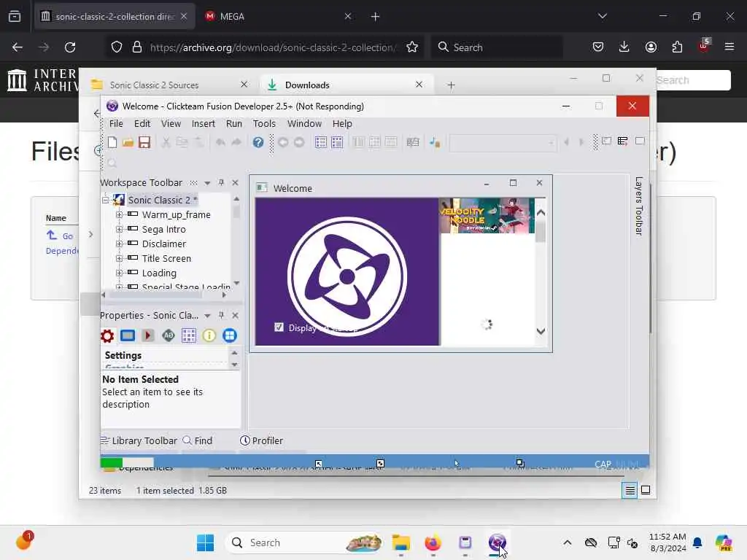Viewport: 747px width, 560px height.
Task: Pin the Properties panel
Action: 221,315
